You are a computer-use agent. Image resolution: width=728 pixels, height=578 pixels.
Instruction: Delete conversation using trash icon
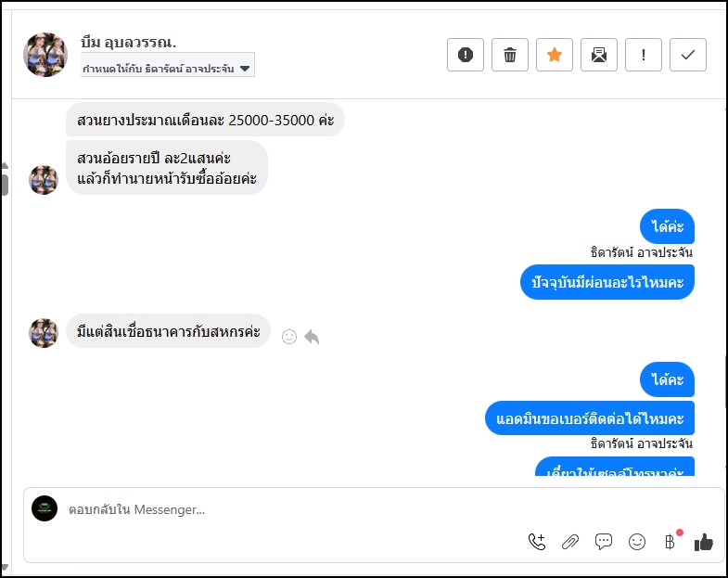[510, 55]
